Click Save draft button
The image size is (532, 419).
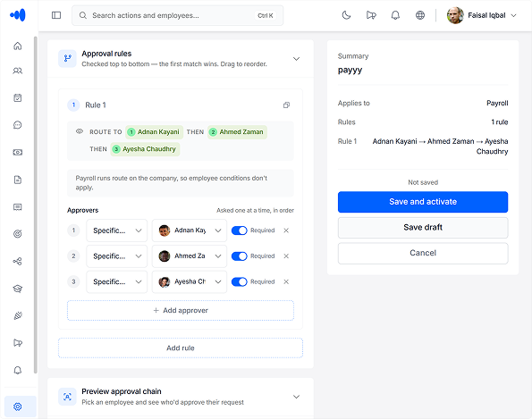(423, 228)
